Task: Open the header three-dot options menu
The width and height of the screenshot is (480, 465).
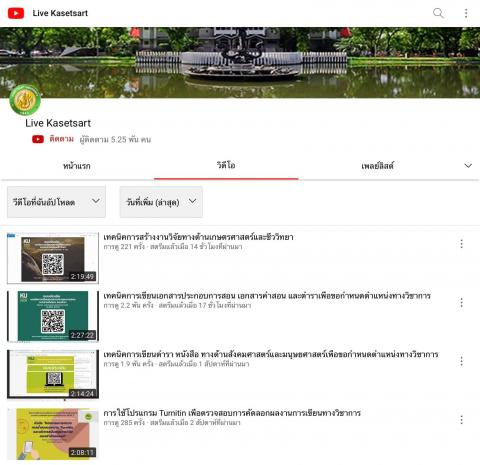Action: [x=466, y=13]
